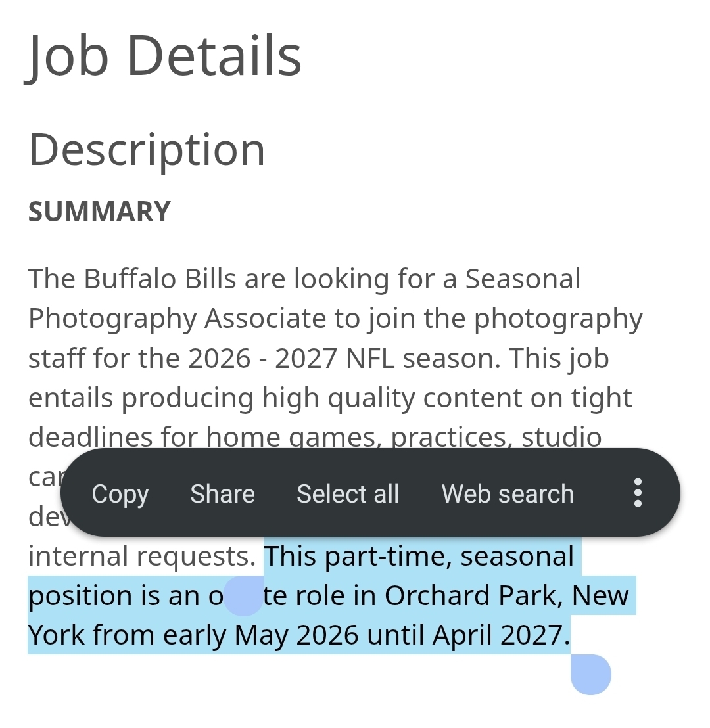Tap Copy in the selection toolbar
710x728 pixels.
[x=120, y=493]
